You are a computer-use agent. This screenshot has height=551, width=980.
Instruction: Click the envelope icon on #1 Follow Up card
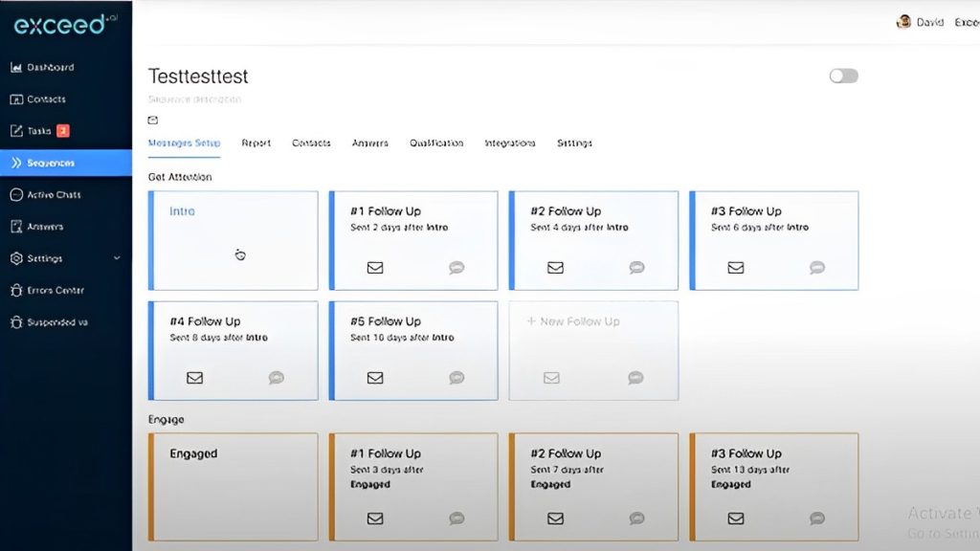click(374, 268)
